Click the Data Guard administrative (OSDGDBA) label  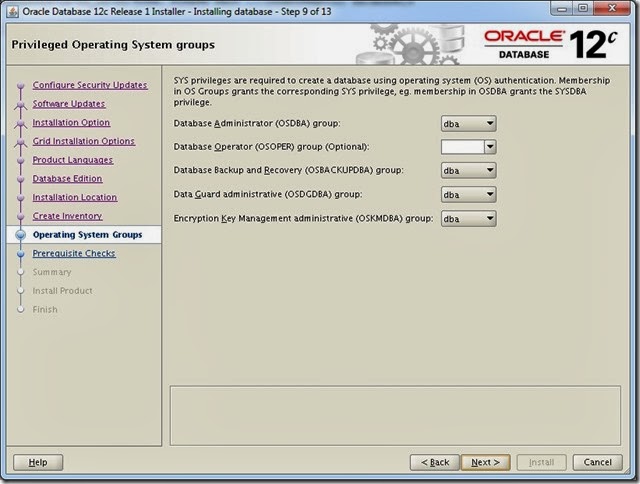[268, 194]
